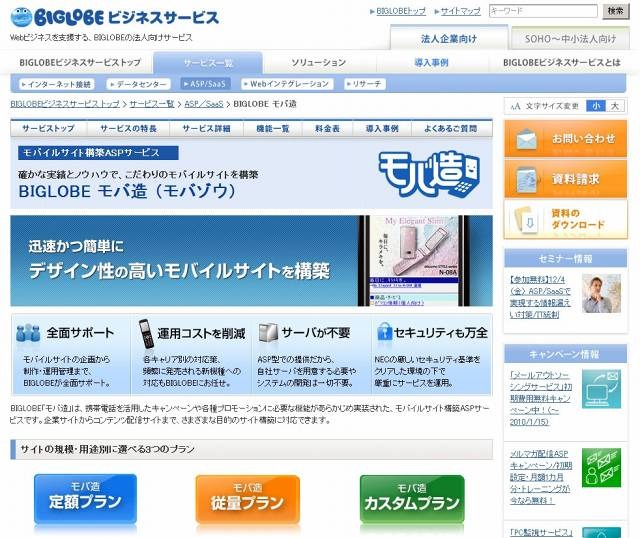This screenshot has width=640, height=538.
Task: Click the teal mail outsourcing campaign image
Action: [601, 389]
